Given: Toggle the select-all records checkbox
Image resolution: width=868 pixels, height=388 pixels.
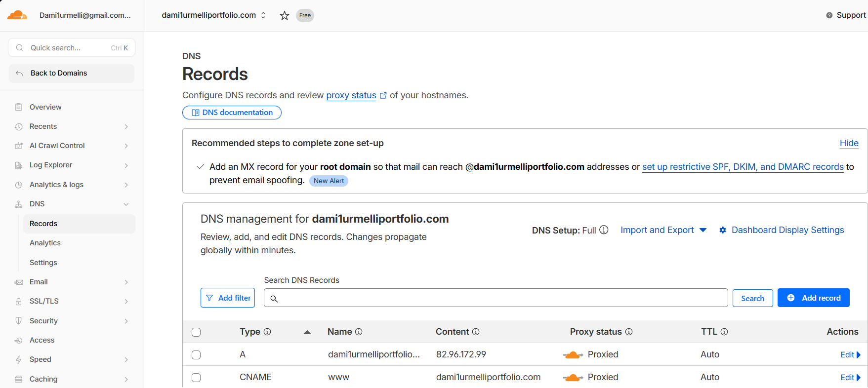Looking at the screenshot, I should [x=196, y=332].
